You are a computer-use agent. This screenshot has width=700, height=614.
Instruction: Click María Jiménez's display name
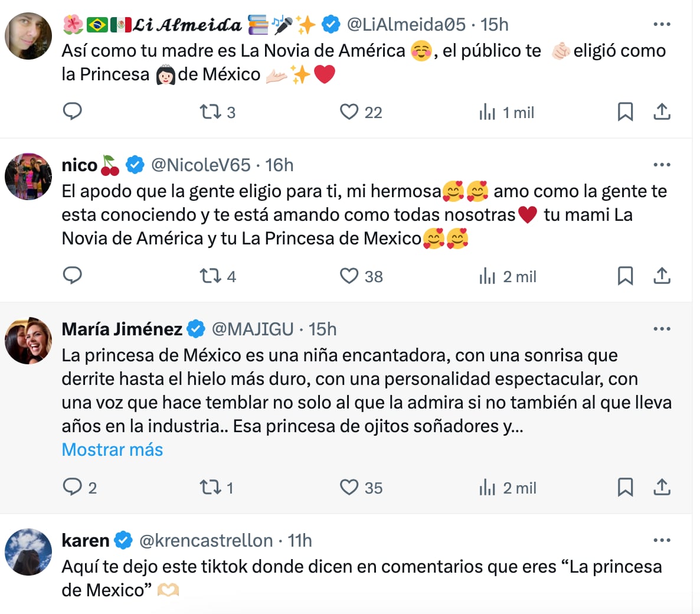(x=121, y=329)
